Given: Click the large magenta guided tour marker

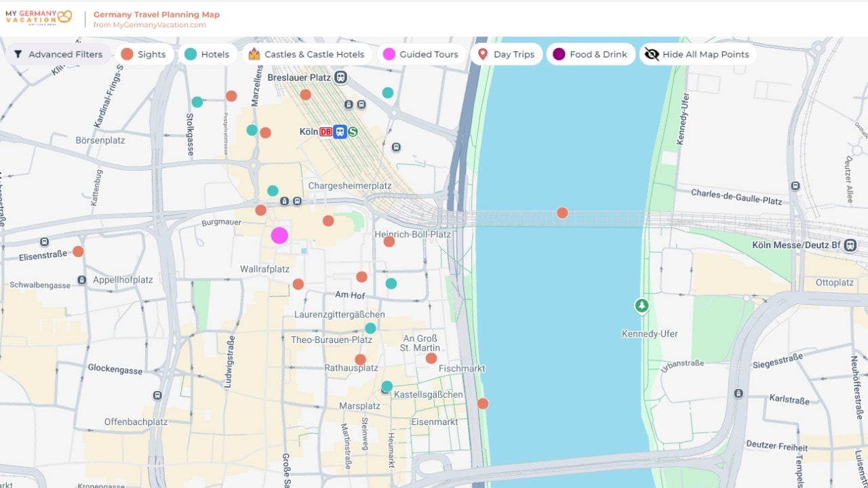Looking at the screenshot, I should pos(279,235).
